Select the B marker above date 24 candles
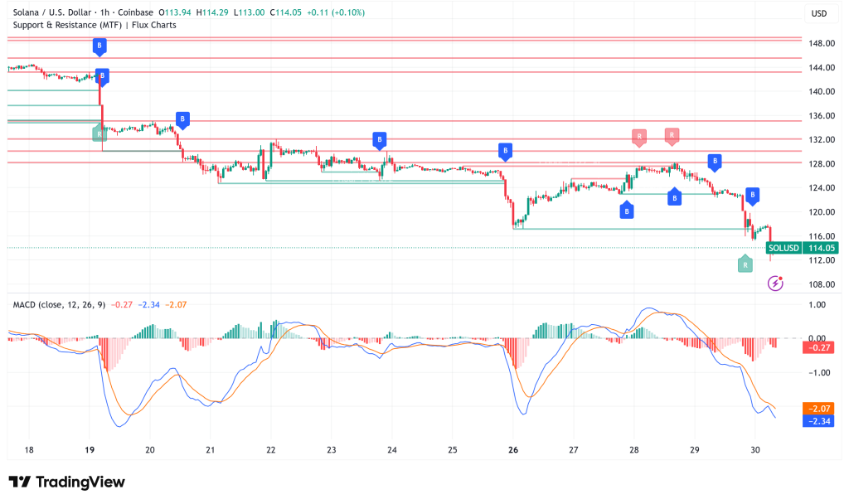 [x=380, y=139]
